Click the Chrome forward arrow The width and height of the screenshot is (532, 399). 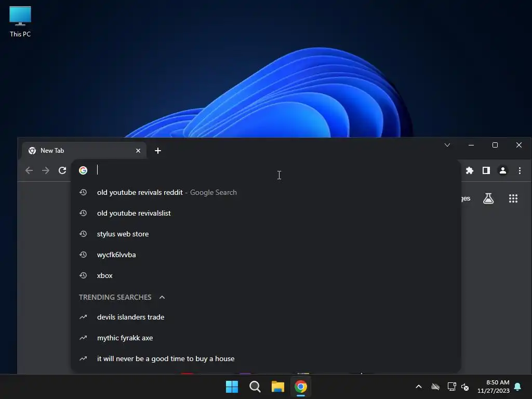[46, 170]
